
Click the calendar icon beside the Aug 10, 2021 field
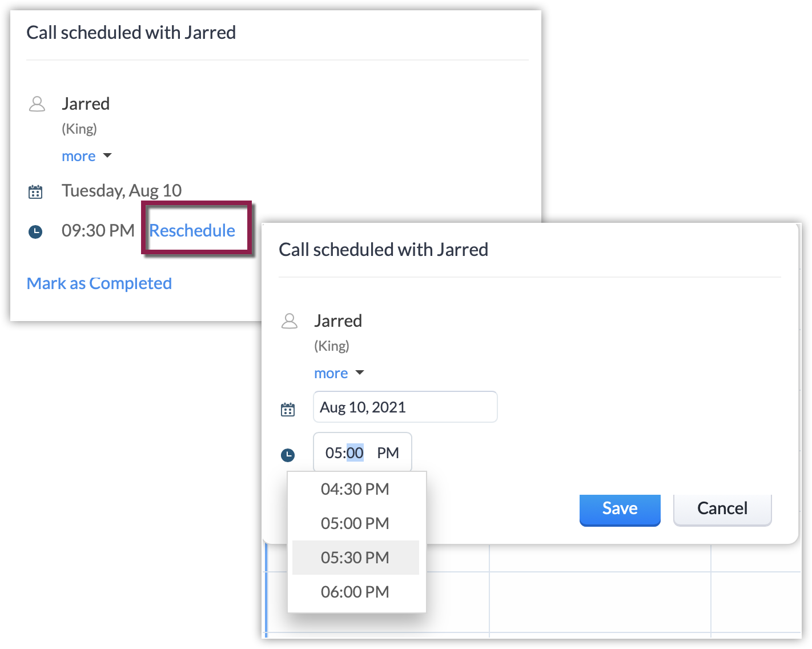coord(288,409)
